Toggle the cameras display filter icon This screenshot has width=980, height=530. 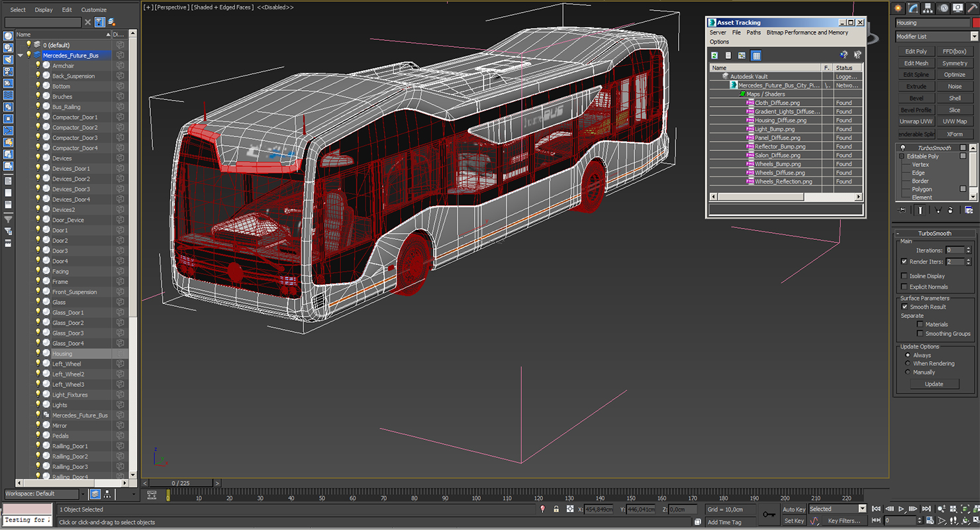pos(9,72)
